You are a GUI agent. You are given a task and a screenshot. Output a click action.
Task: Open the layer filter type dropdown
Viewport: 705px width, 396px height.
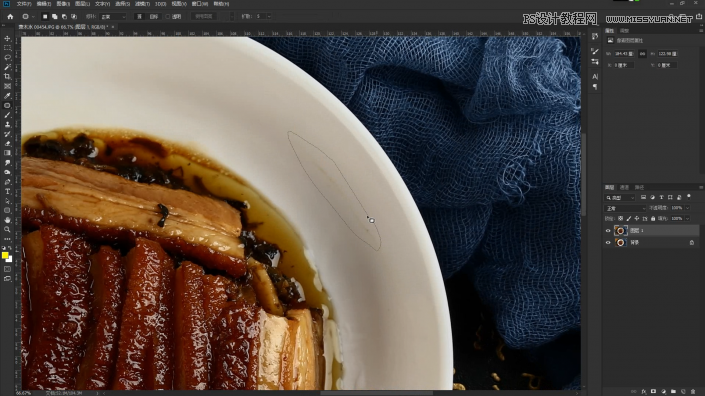(x=620, y=198)
